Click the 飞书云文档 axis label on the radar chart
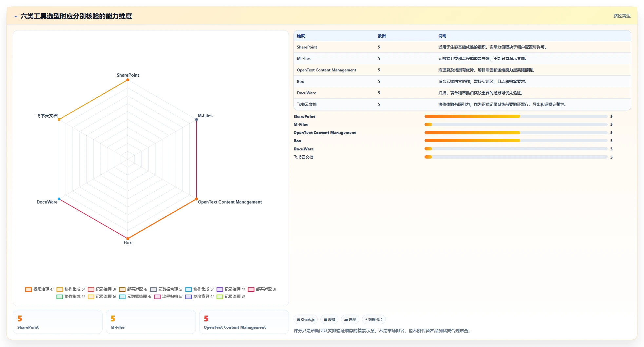The width and height of the screenshot is (644, 347). [x=47, y=116]
